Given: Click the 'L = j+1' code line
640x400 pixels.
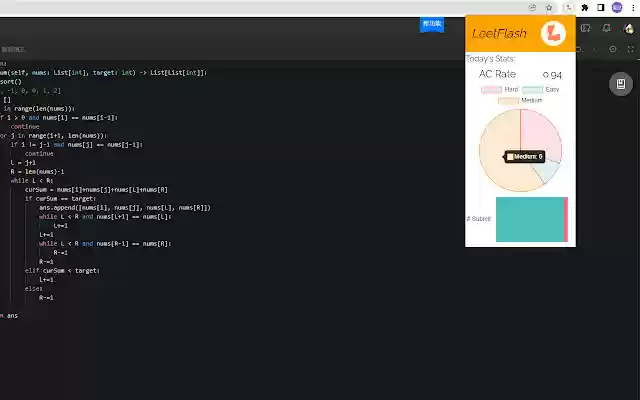Looking at the screenshot, I should 23,162.
